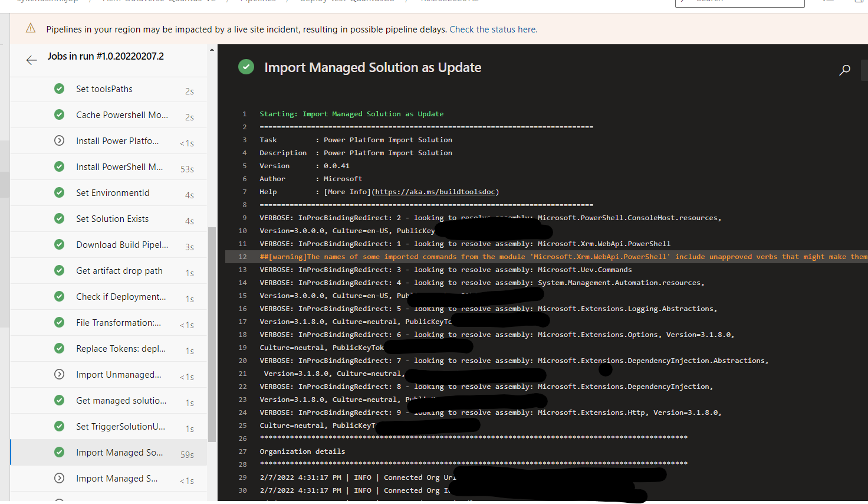Image resolution: width=868 pixels, height=504 pixels.
Task: Select the Get artifact drop path step
Action: coord(118,270)
